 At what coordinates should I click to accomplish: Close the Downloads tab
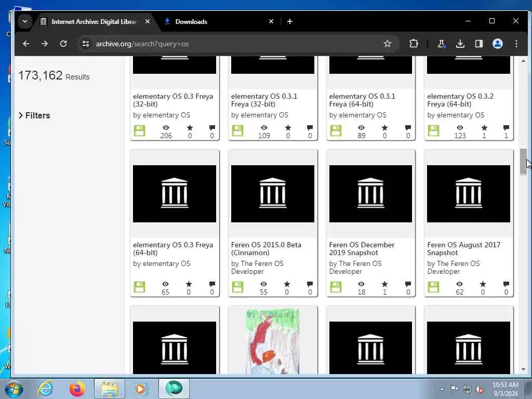[271, 21]
